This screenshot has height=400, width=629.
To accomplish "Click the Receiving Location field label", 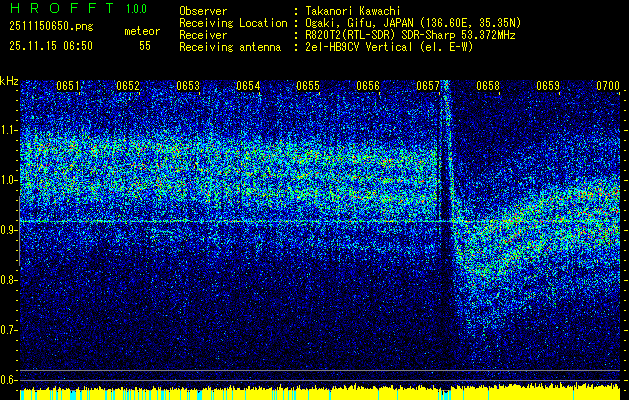I will [233, 23].
